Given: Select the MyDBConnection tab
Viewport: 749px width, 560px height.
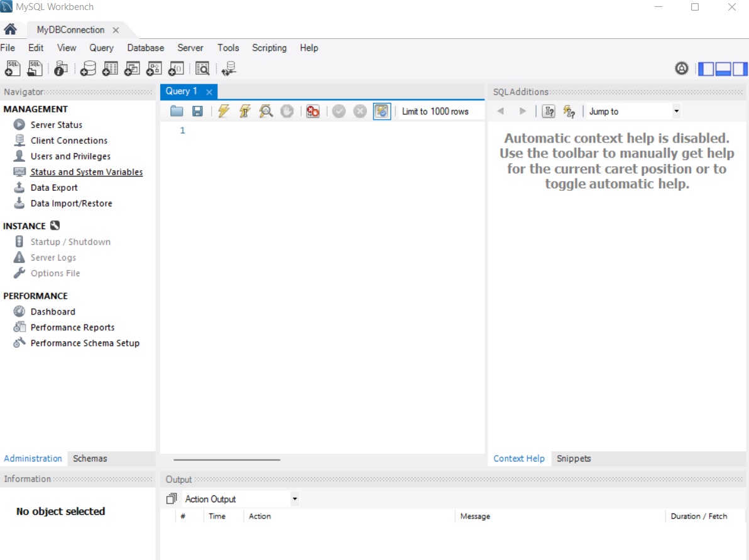Looking at the screenshot, I should pyautogui.click(x=70, y=30).
